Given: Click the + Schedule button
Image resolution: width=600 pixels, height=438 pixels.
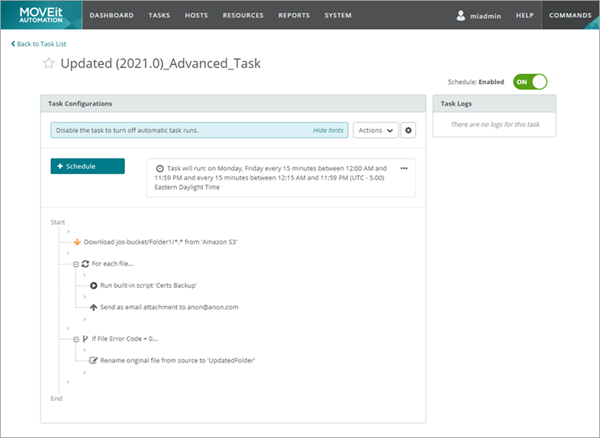Looking at the screenshot, I should (x=88, y=166).
